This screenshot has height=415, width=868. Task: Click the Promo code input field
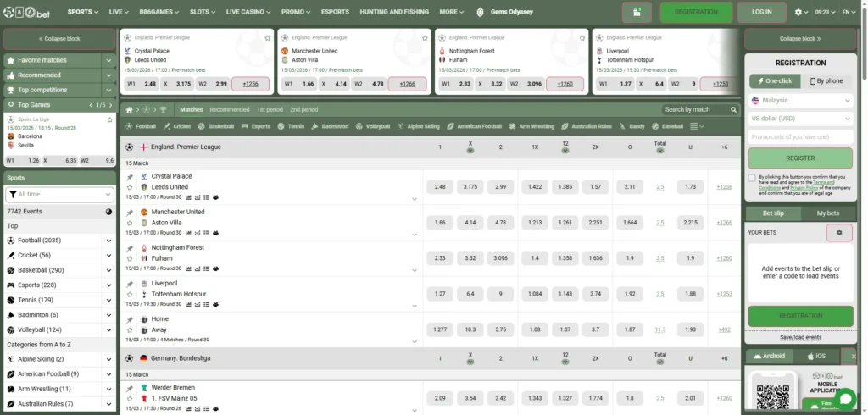[800, 137]
